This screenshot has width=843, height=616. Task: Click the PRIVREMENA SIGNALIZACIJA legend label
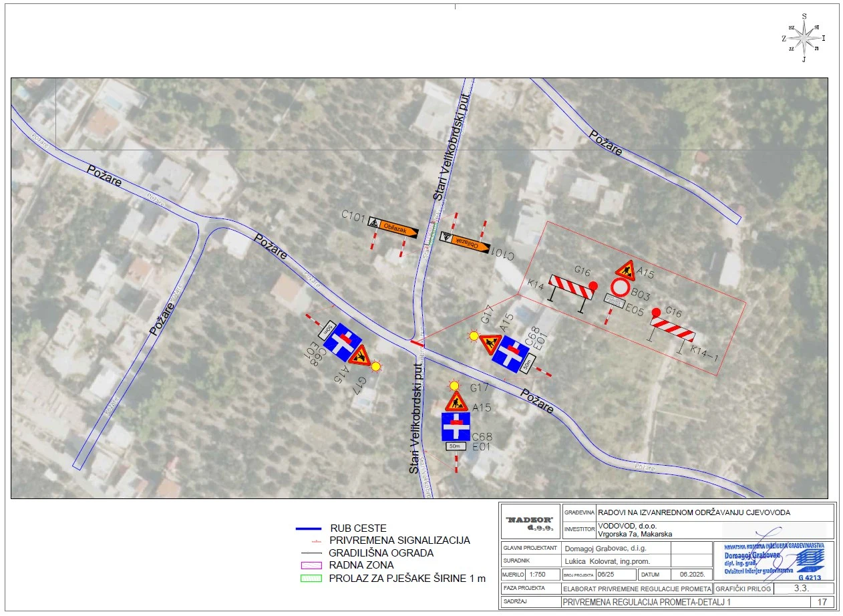click(x=399, y=541)
